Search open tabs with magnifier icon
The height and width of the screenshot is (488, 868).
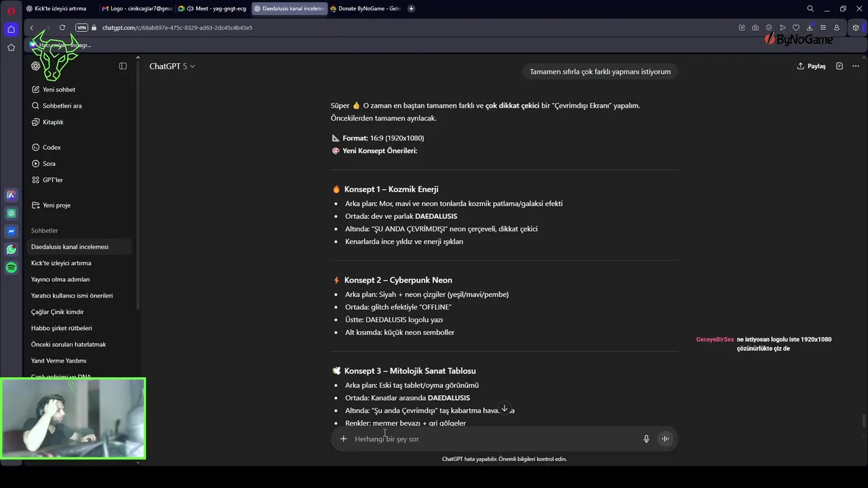click(810, 9)
